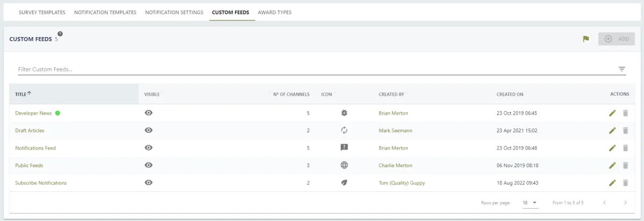Click the leaf icon of Subscribe Notifications

click(344, 183)
